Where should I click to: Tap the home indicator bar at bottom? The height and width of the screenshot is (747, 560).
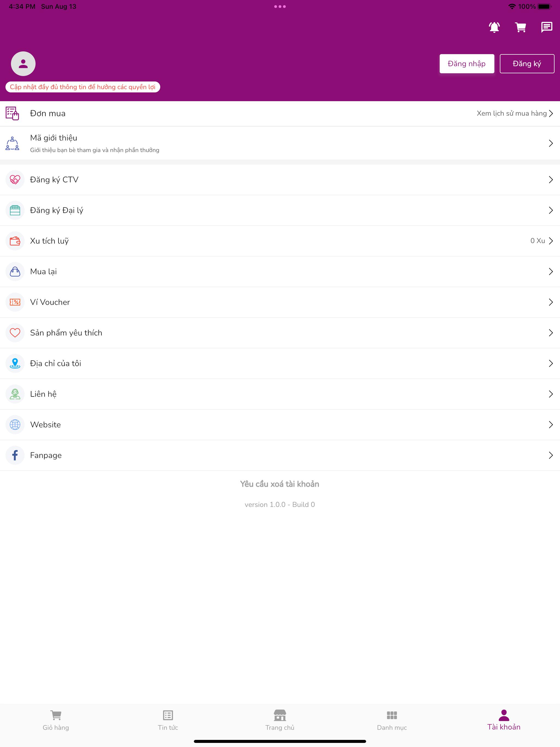280,741
